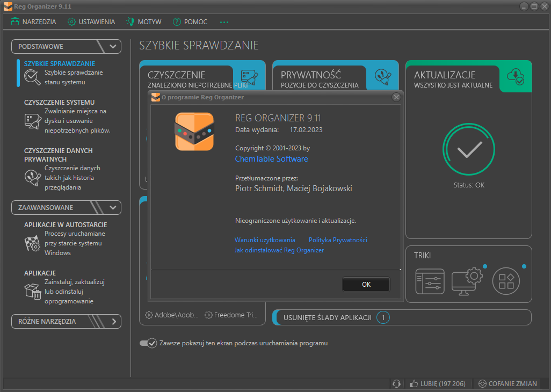Click the version text Reg Organizer 9.11
This screenshot has width=551, height=392.
click(x=278, y=118)
